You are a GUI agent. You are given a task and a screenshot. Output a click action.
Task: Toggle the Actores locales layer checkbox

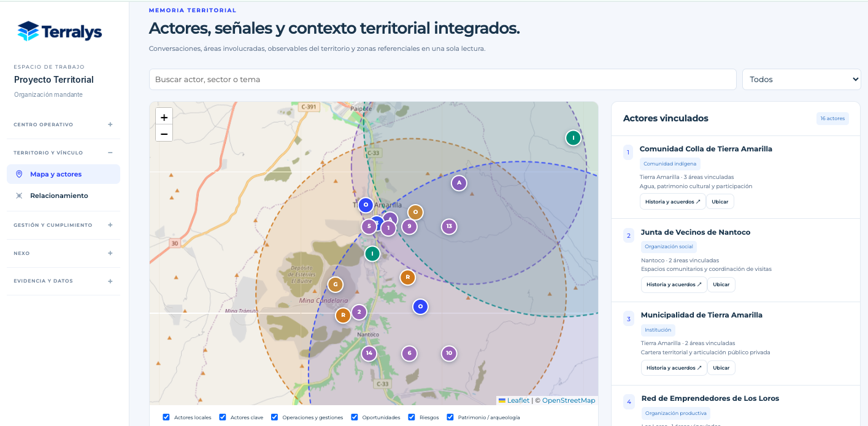166,417
